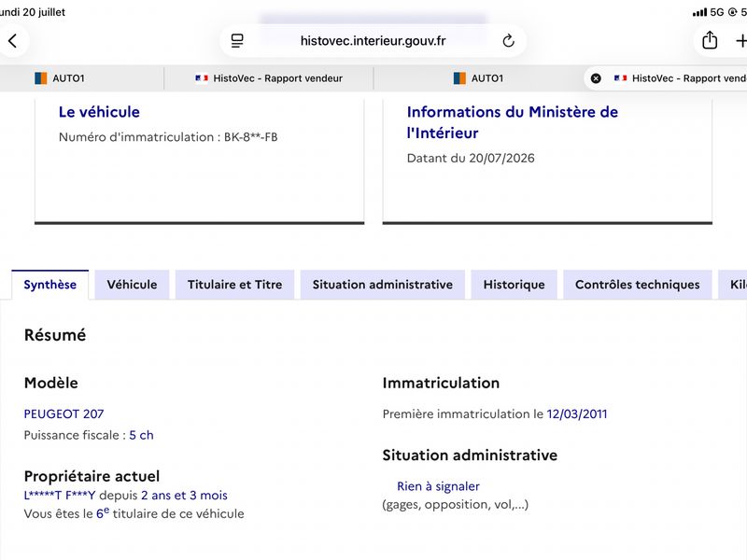
Task: Select the 12/03/2011 registration date
Action: (577, 413)
